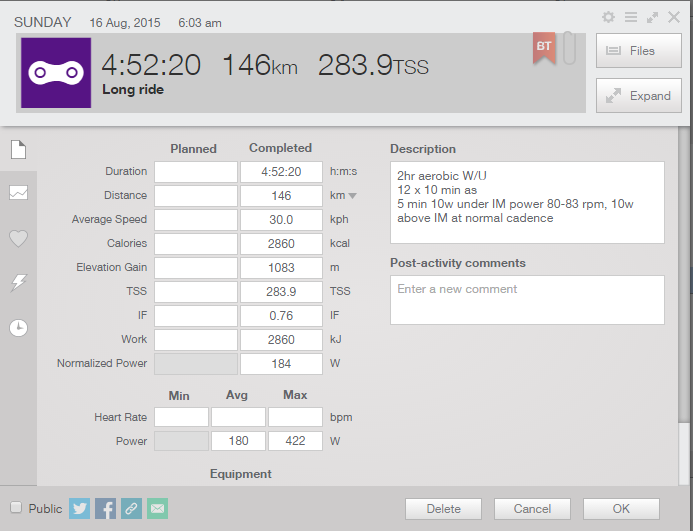Click the Power Avg field 180

click(238, 441)
